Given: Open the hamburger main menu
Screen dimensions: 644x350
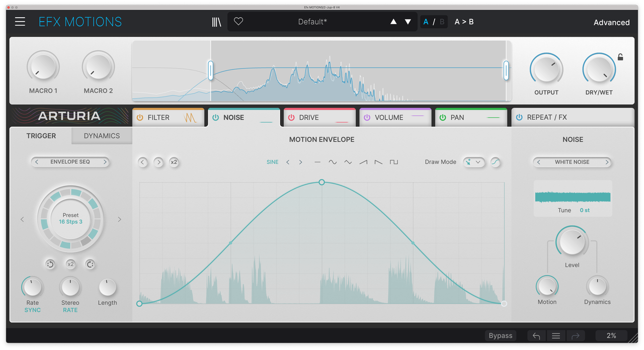Looking at the screenshot, I should 20,22.
